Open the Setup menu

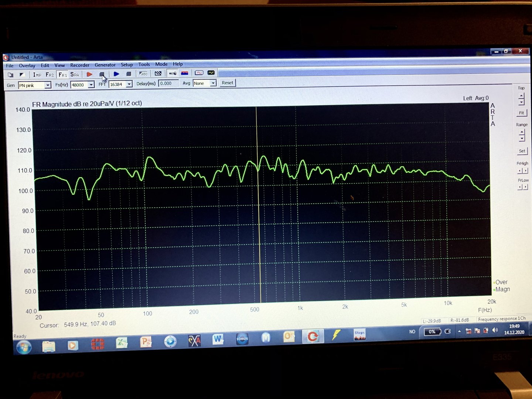pyautogui.click(x=127, y=65)
